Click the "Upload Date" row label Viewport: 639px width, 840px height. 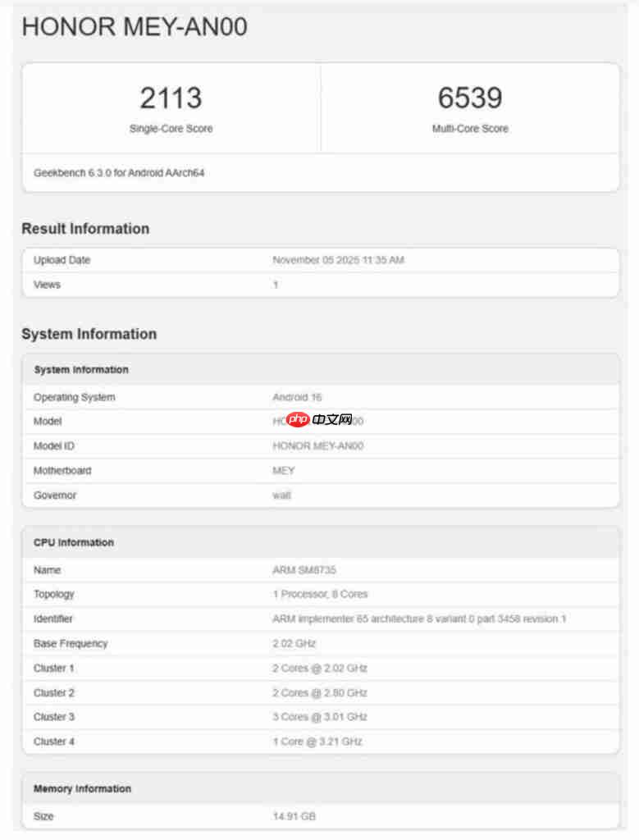pos(62,260)
